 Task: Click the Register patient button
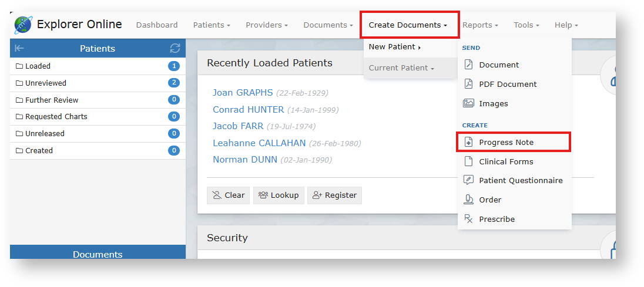click(334, 195)
